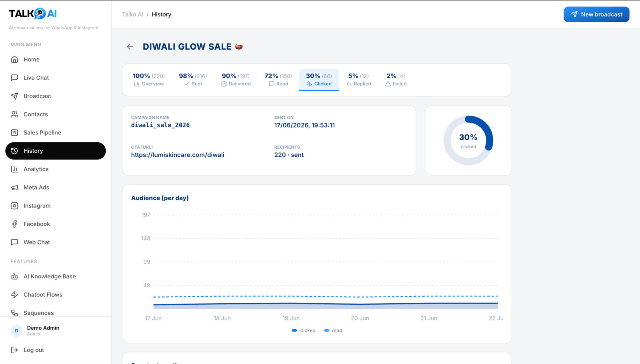Click the Meta Ads megaphone icon
Image resolution: width=640 pixels, height=364 pixels.
14,188
